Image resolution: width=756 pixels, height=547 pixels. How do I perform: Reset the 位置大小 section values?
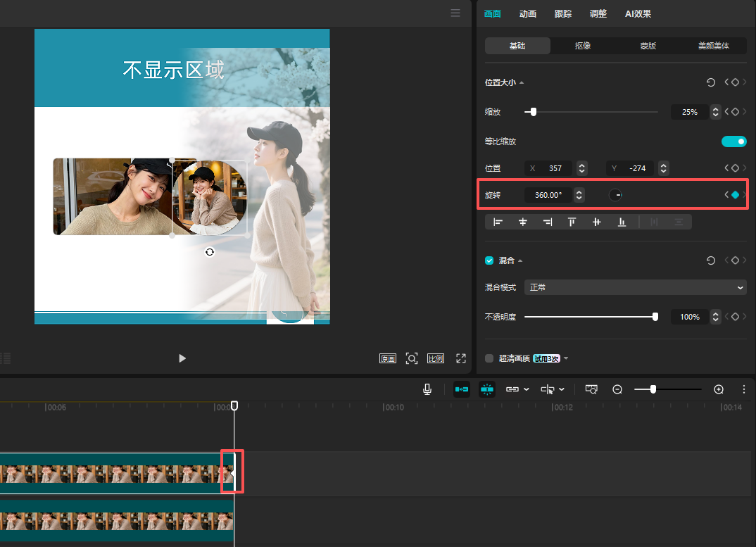point(711,82)
